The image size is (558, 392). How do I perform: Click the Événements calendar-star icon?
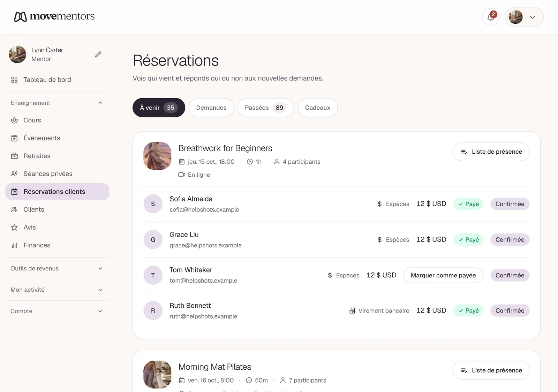[14, 138]
